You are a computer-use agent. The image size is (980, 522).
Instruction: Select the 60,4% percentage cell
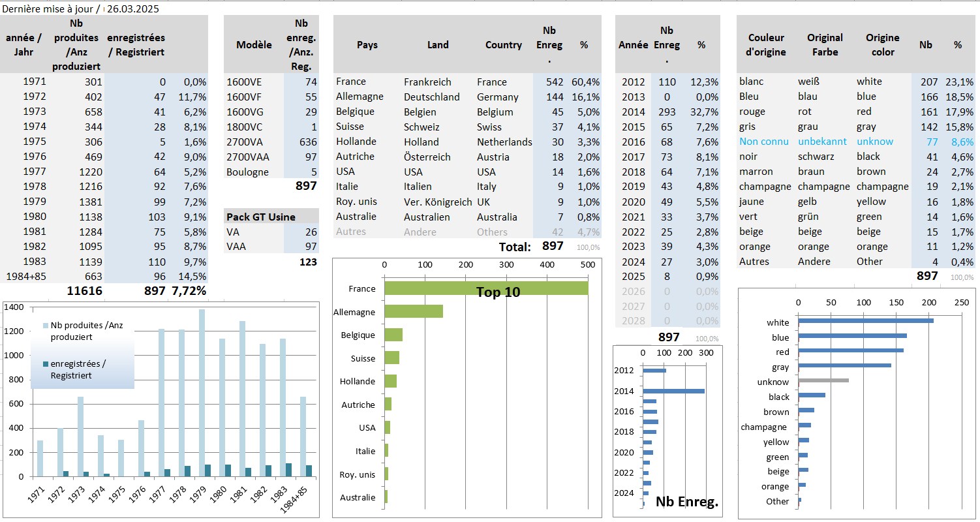pyautogui.click(x=585, y=82)
